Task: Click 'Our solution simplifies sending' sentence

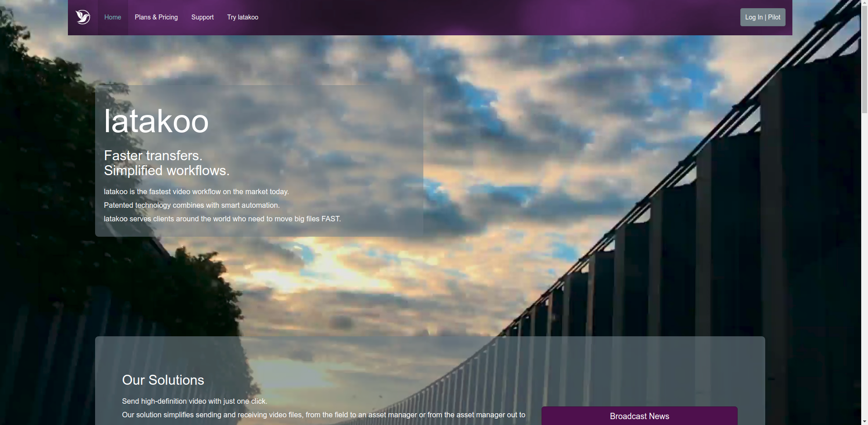Action: pyautogui.click(x=324, y=415)
